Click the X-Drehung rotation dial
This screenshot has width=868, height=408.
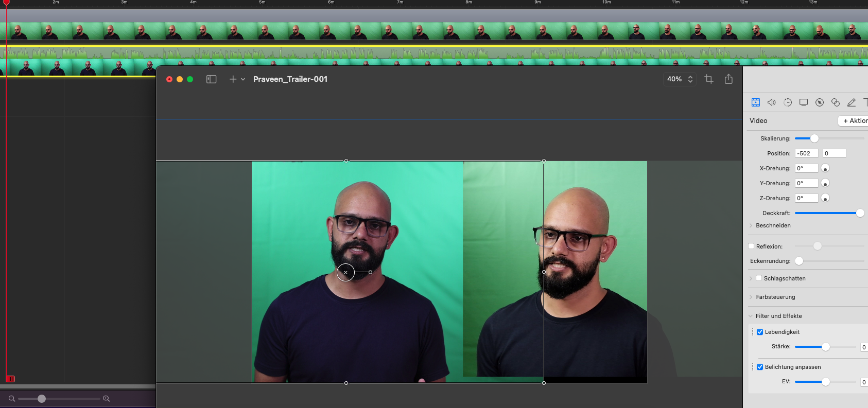(825, 168)
